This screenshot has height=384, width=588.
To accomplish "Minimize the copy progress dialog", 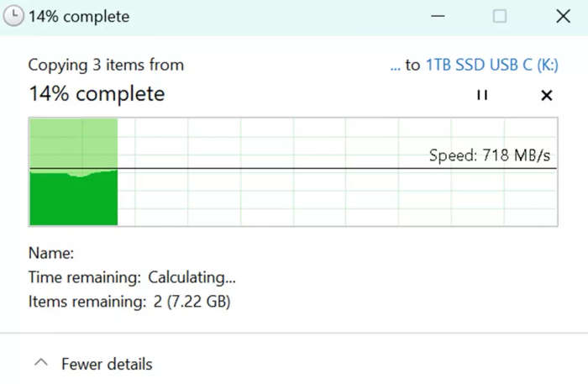I will pyautogui.click(x=438, y=16).
